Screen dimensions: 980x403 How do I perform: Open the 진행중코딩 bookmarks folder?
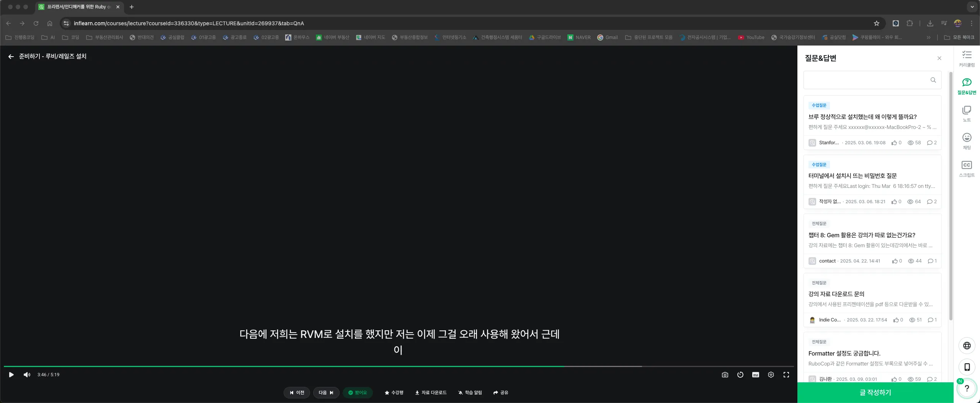click(x=20, y=38)
